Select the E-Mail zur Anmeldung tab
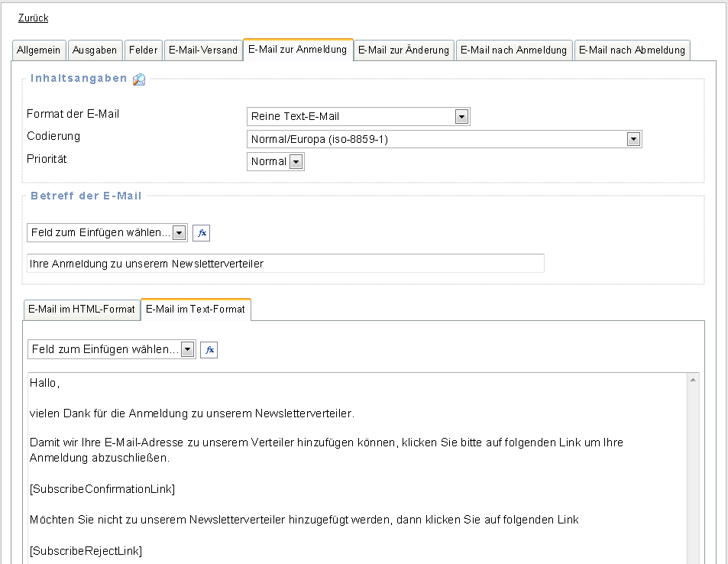 click(x=298, y=50)
